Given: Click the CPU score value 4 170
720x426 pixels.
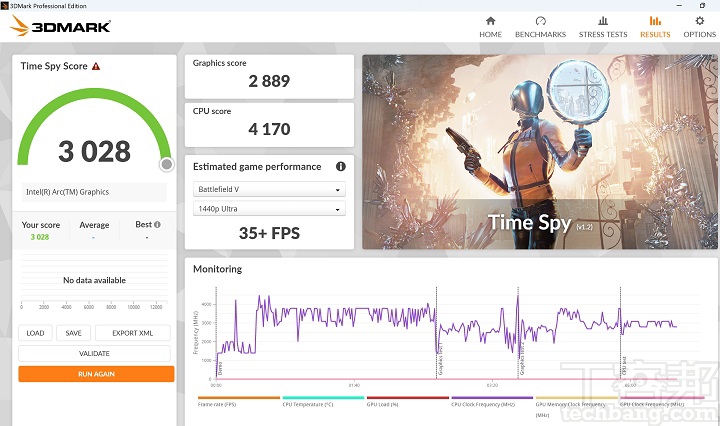Looking at the screenshot, I should [x=269, y=129].
